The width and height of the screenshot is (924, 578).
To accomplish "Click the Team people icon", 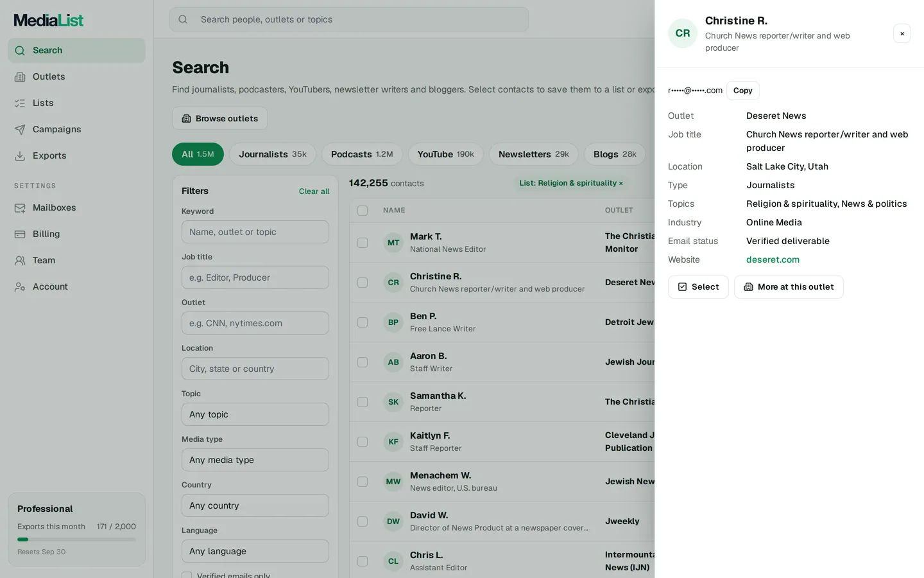I will (20, 261).
